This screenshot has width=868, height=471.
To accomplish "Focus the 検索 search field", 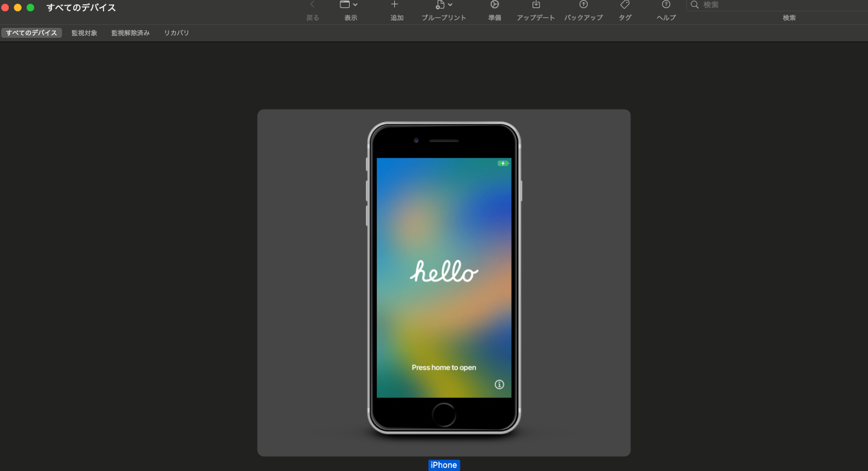I will (777, 5).
